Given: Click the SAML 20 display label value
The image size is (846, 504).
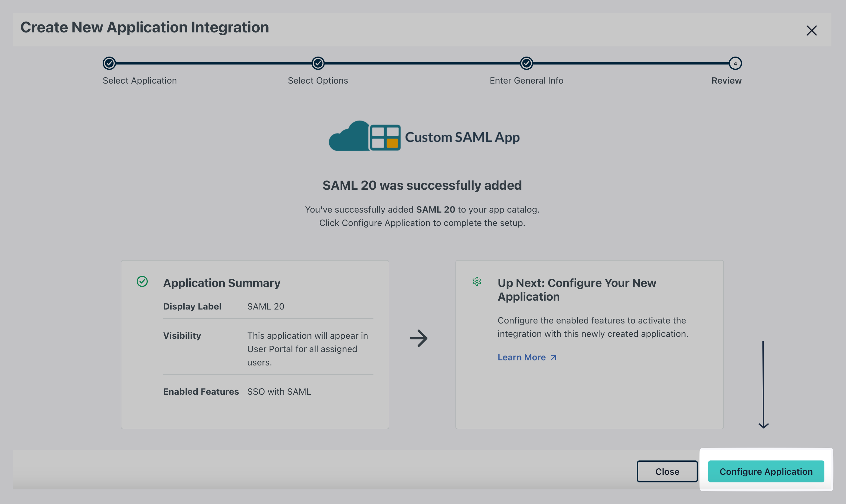Looking at the screenshot, I should (x=266, y=306).
